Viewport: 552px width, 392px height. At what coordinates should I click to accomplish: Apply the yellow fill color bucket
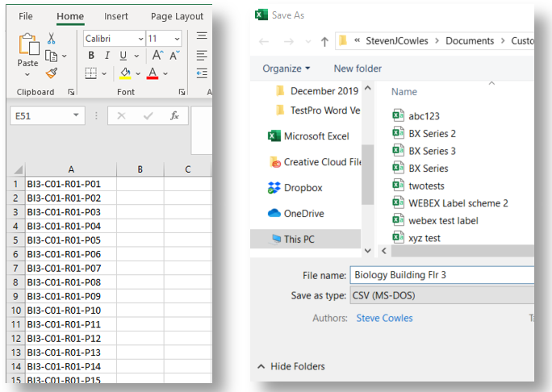click(x=125, y=73)
